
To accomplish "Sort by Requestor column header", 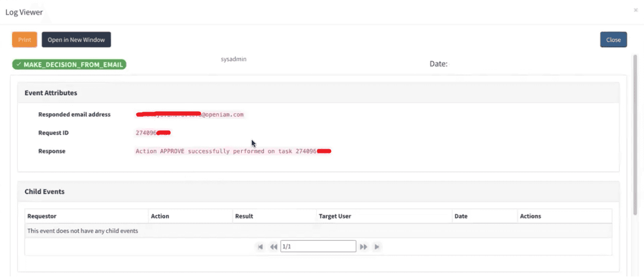I will (42, 216).
